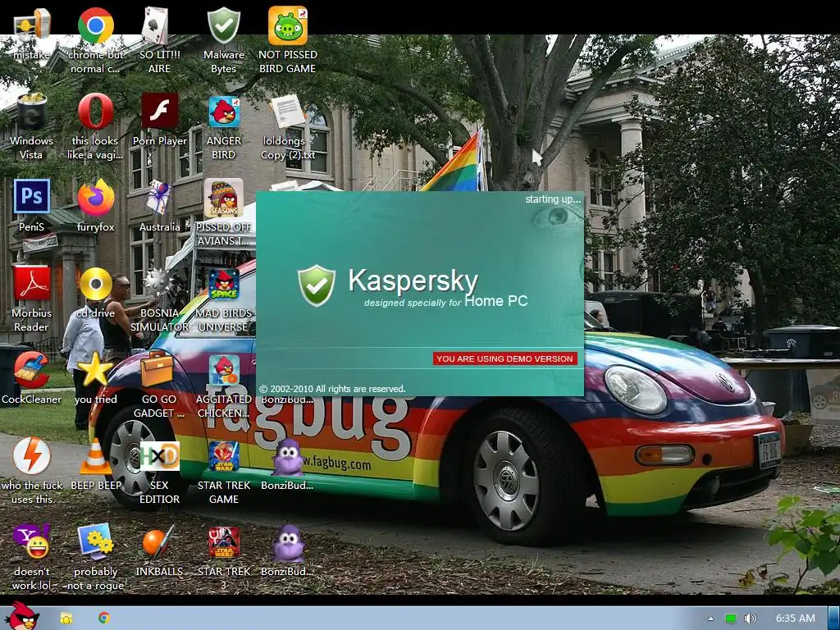The image size is (840, 630).
Task: Open the Adobe Flash player shortcut
Action: tap(159, 111)
